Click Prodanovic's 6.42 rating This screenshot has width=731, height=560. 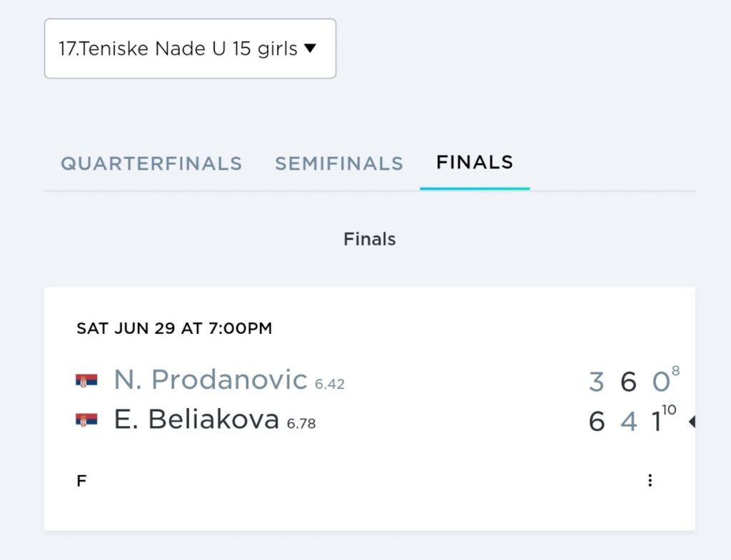click(330, 384)
